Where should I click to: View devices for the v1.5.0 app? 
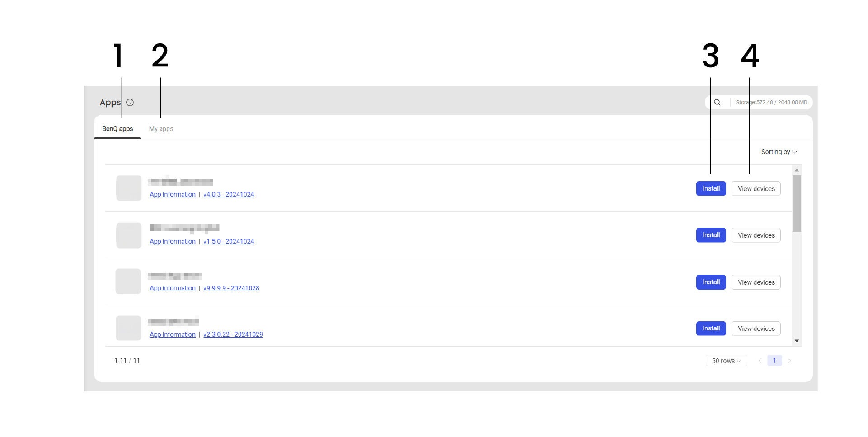(x=756, y=235)
